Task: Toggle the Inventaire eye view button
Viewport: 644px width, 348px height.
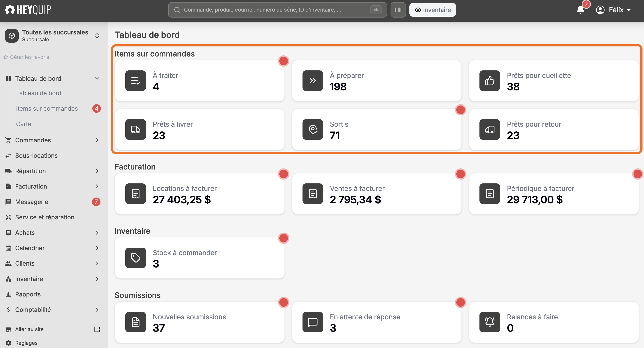Action: click(433, 10)
